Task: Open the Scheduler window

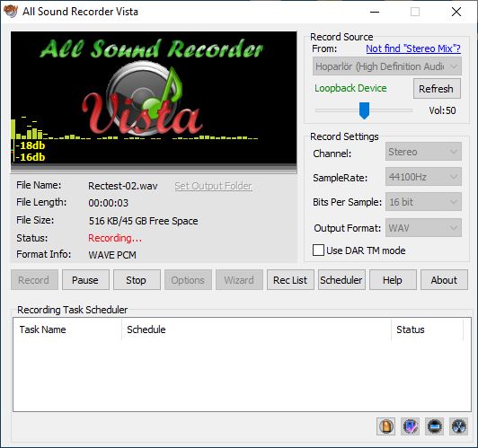Action: (341, 280)
